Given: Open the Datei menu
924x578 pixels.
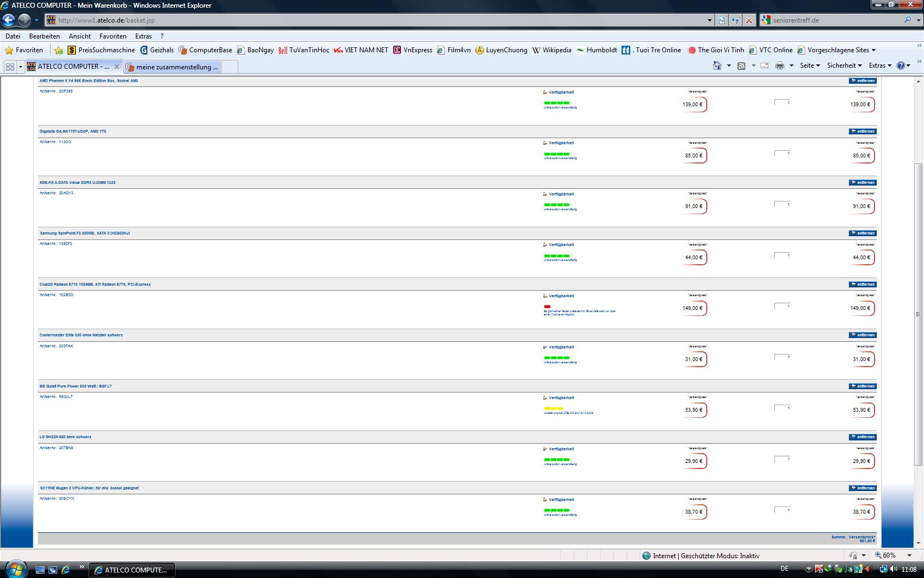Looking at the screenshot, I should [13, 36].
